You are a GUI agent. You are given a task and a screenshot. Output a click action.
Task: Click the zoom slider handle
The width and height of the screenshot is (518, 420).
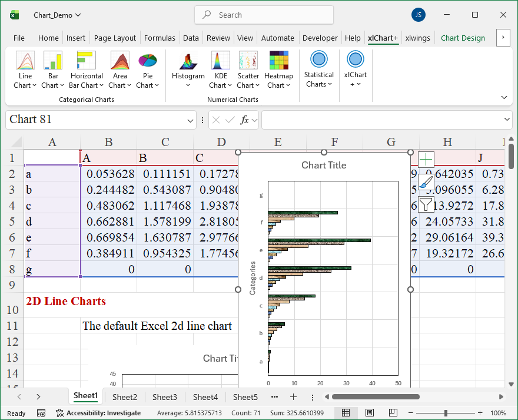pos(446,413)
